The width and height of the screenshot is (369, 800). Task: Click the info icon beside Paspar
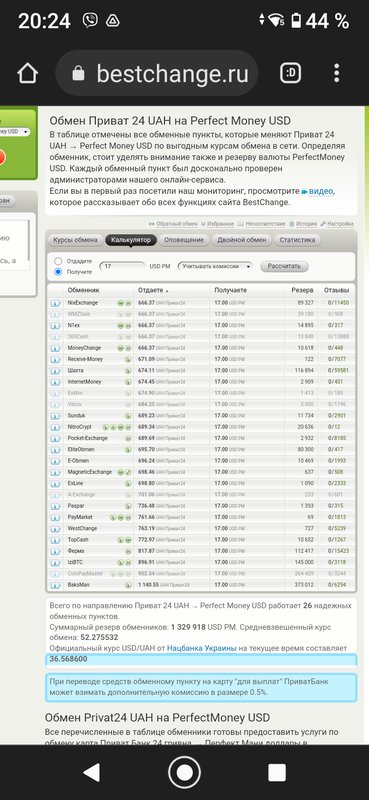55,506
